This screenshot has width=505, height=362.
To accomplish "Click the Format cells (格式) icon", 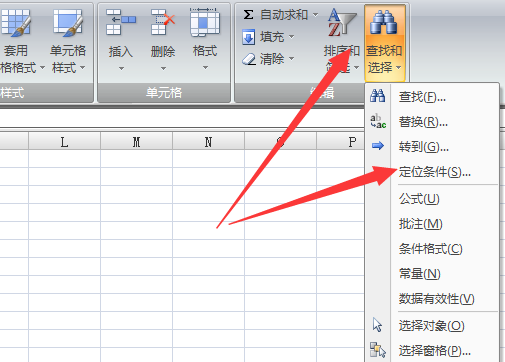I will (205, 22).
